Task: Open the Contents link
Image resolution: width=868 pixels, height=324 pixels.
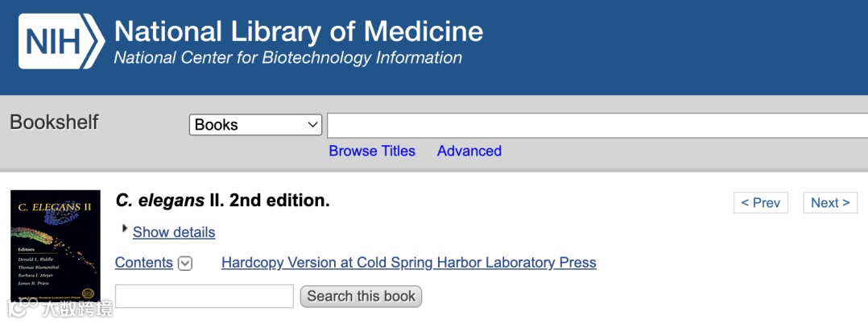Action: [144, 263]
